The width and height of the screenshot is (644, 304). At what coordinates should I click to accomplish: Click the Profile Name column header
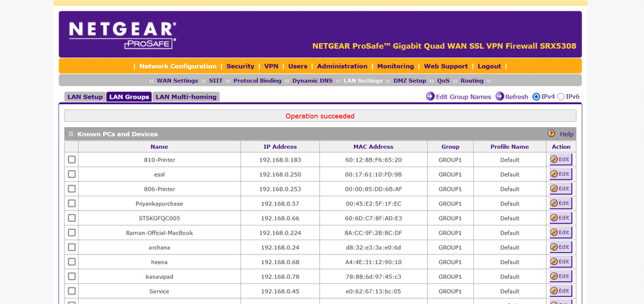tap(510, 146)
